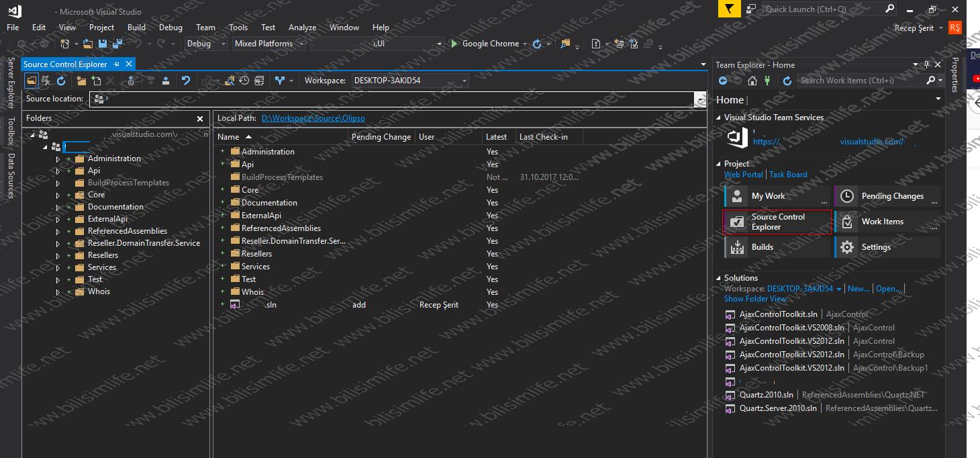Pin the Team Explorer panel

pos(926,65)
